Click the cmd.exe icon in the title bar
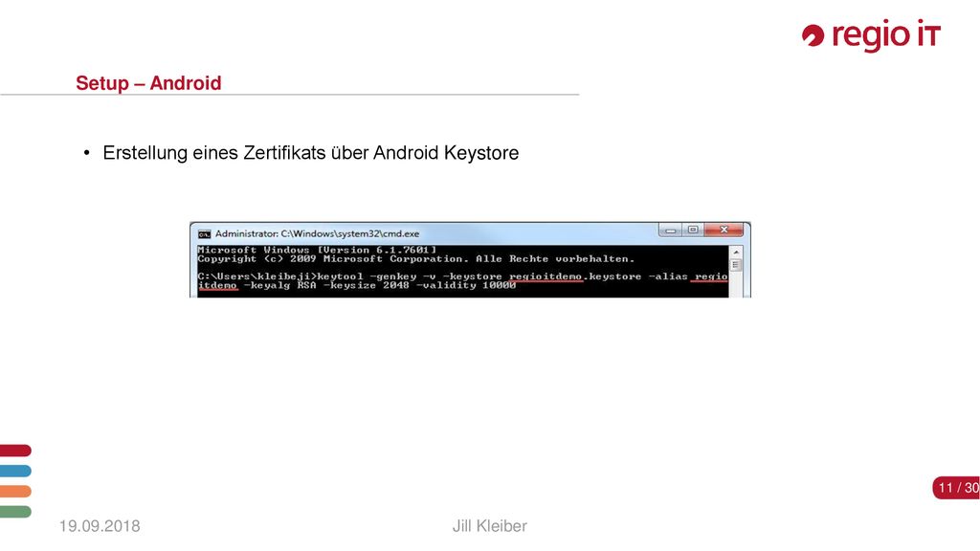980x551 pixels. pos(205,234)
